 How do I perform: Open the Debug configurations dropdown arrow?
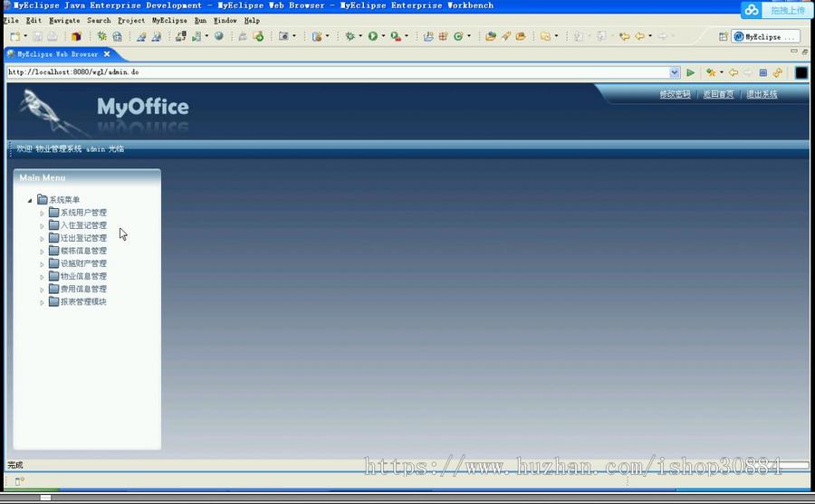click(x=360, y=36)
